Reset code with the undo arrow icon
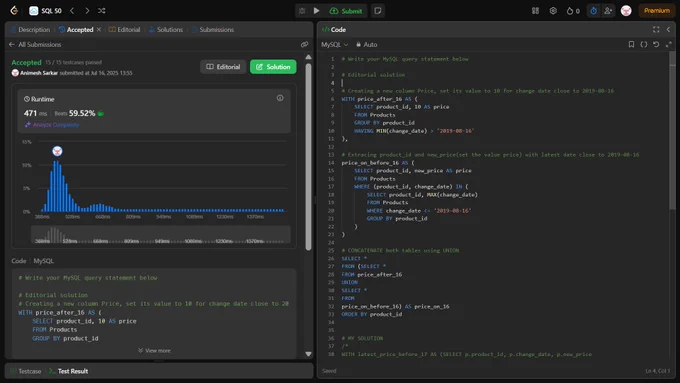 point(656,44)
